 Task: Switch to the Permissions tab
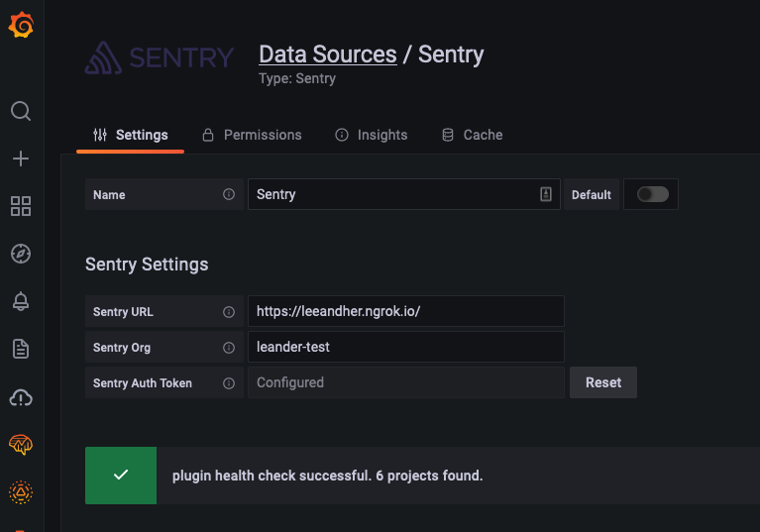[252, 135]
